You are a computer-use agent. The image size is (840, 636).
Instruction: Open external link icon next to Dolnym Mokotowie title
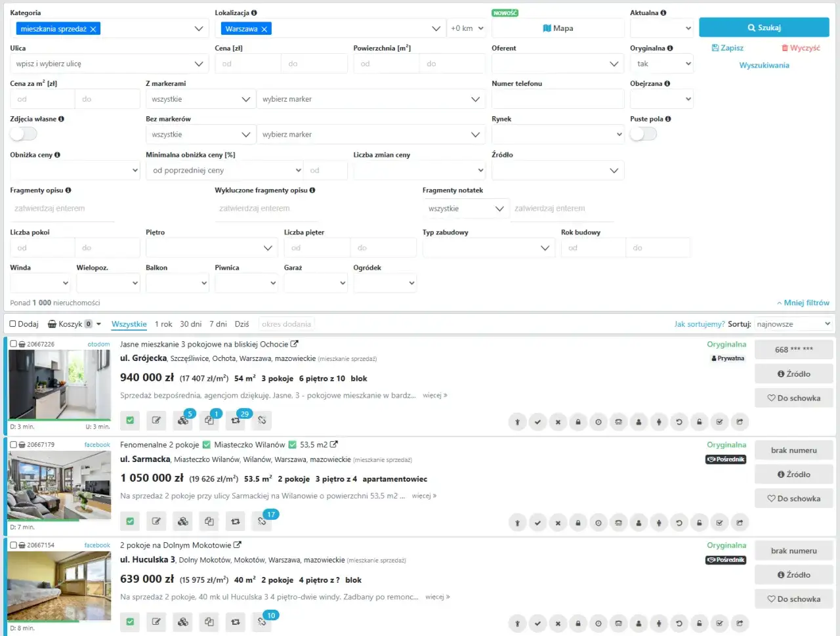click(x=238, y=545)
